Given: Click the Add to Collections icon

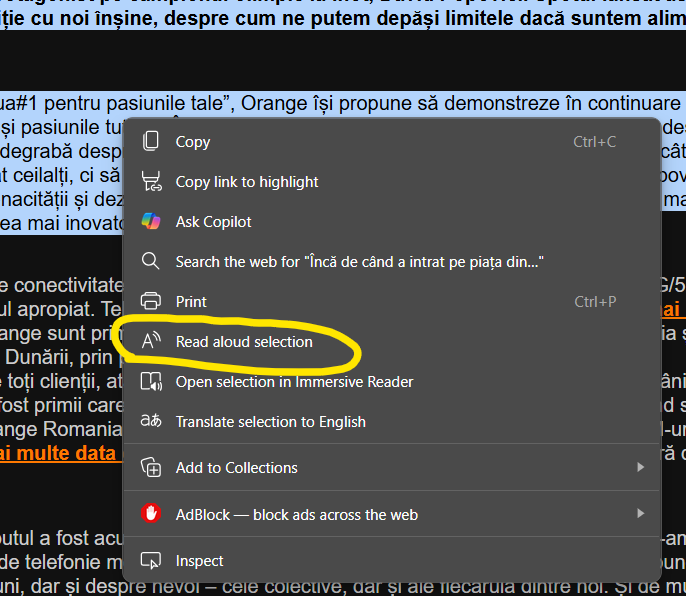Looking at the screenshot, I should pyautogui.click(x=151, y=467).
